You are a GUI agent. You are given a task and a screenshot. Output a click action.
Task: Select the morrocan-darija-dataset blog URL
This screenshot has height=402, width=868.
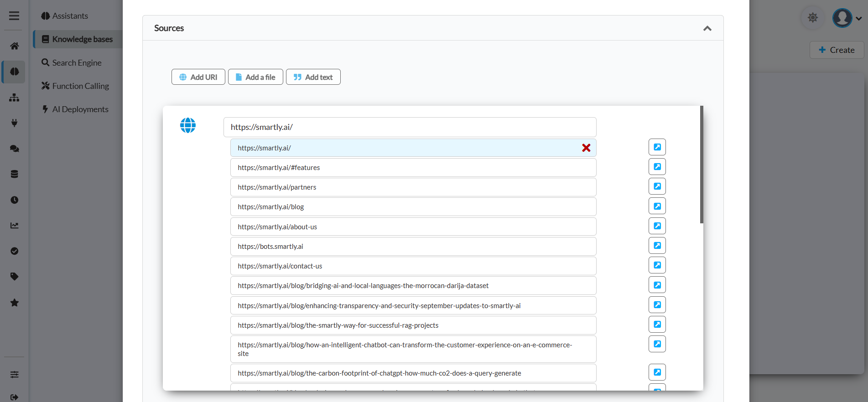point(413,286)
